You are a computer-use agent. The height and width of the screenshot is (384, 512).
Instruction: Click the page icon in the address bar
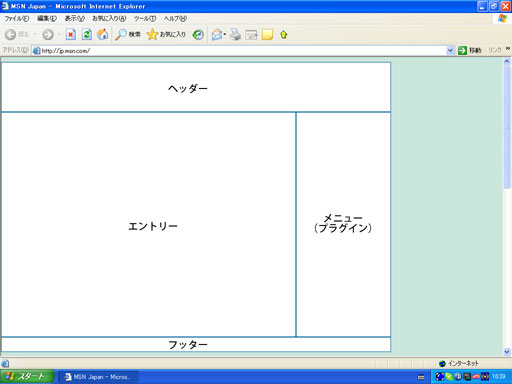[x=36, y=51]
